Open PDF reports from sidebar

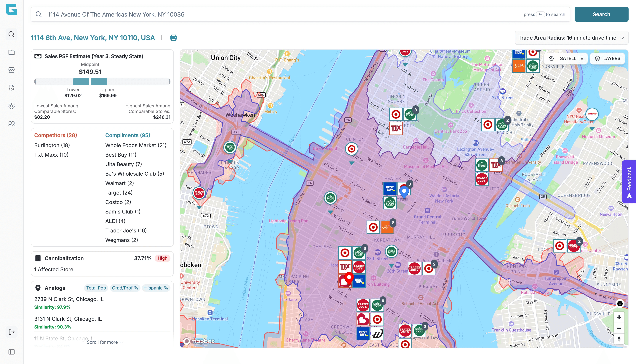(x=12, y=88)
